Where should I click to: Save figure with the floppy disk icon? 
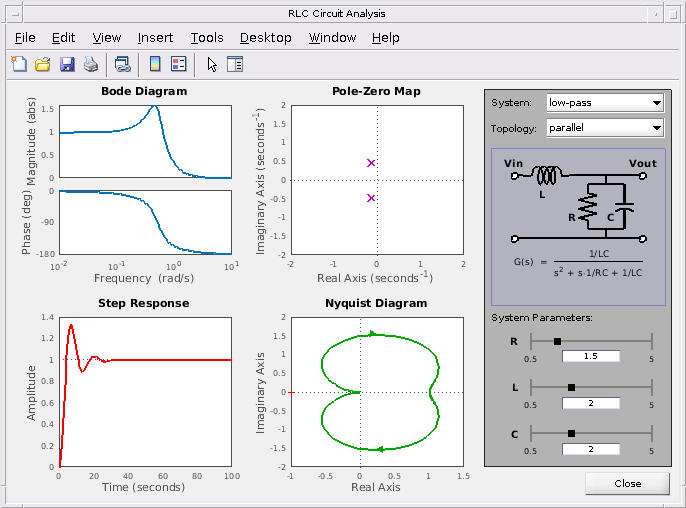[x=67, y=64]
